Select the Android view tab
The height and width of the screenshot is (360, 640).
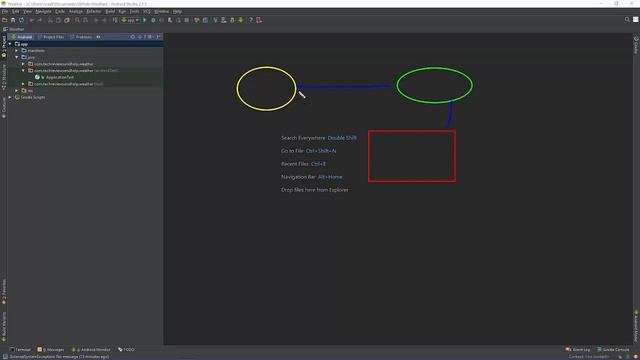(x=22, y=37)
